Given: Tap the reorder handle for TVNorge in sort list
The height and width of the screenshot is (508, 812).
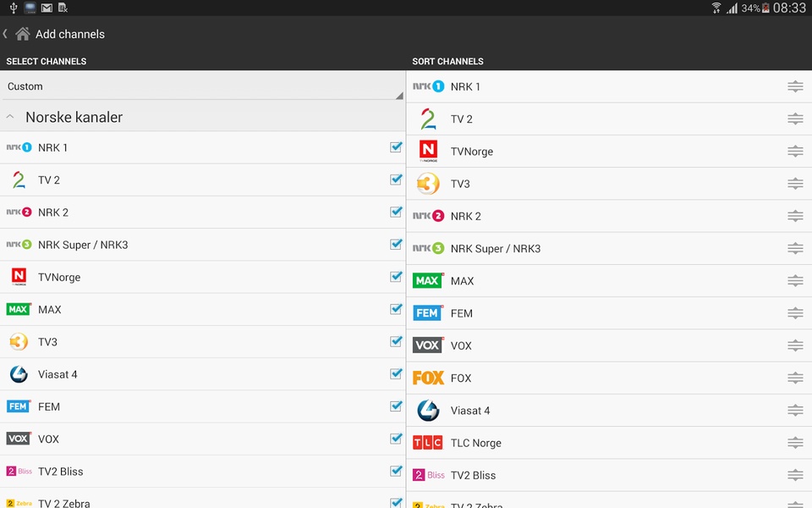Looking at the screenshot, I should click(x=795, y=152).
